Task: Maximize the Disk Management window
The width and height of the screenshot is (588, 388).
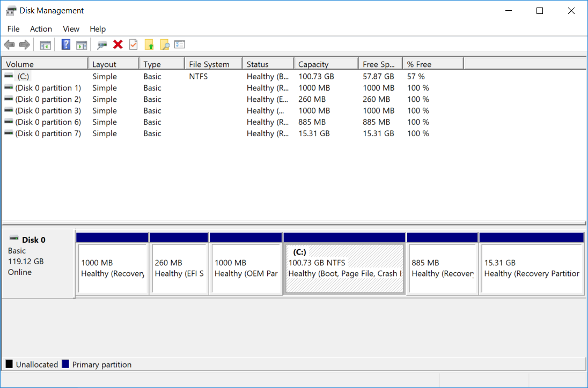Action: (540, 11)
